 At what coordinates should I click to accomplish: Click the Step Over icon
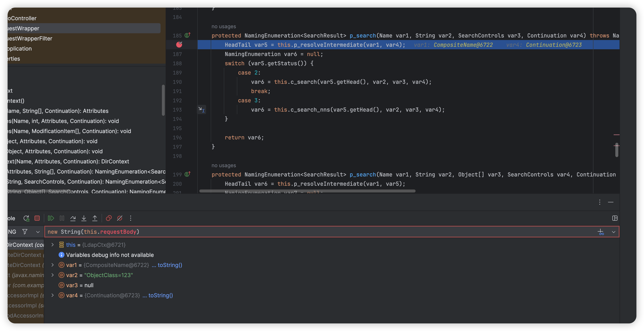pyautogui.click(x=73, y=218)
